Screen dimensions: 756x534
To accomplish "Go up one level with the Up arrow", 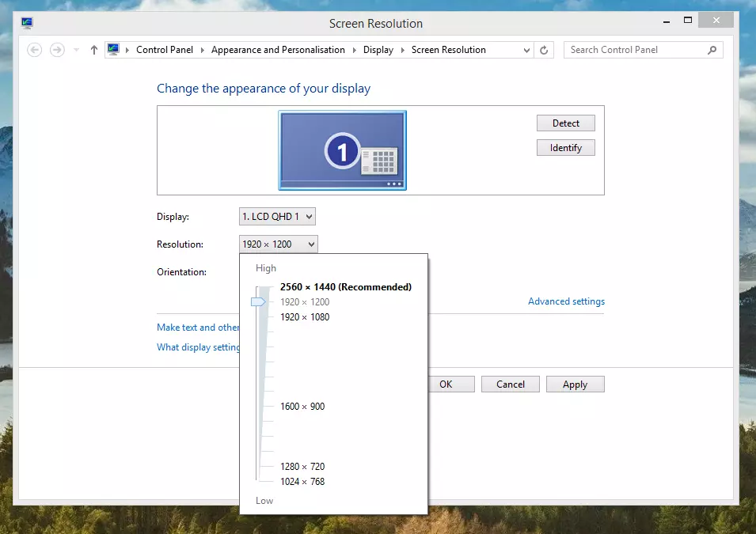I will coord(94,50).
